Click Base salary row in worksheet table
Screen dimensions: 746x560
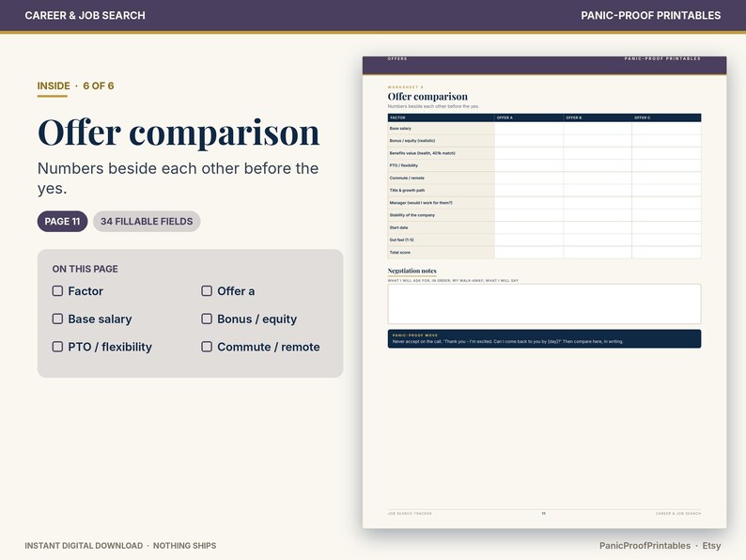pyautogui.click(x=544, y=129)
